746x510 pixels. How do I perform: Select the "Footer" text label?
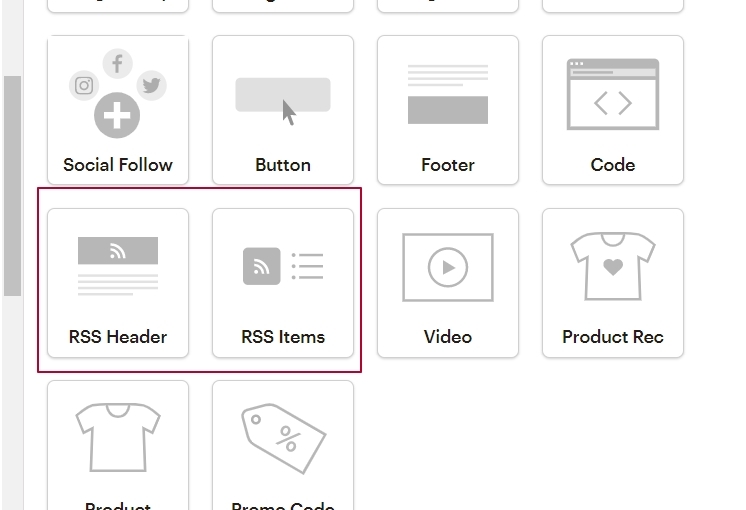pos(448,165)
